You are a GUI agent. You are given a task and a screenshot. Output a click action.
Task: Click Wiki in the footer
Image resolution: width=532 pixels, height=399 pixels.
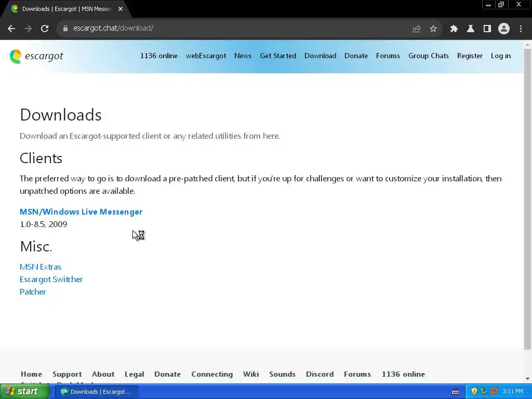tap(251, 374)
